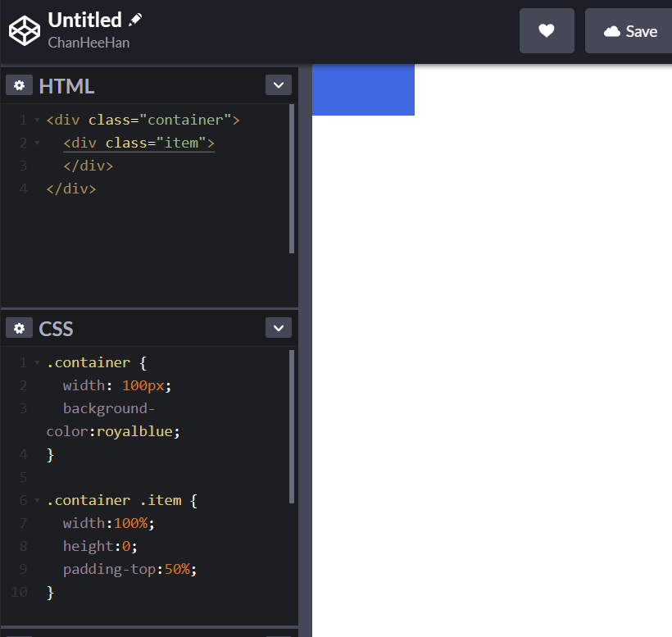Expand CSS panel dropdown chevron

(x=279, y=328)
